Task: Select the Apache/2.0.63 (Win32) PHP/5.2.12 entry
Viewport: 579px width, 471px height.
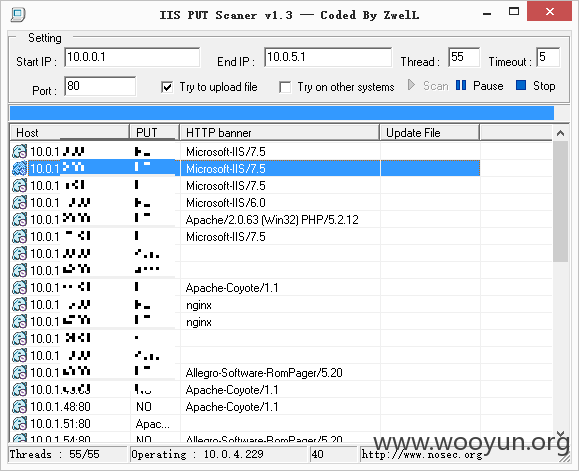Action: 272,220
